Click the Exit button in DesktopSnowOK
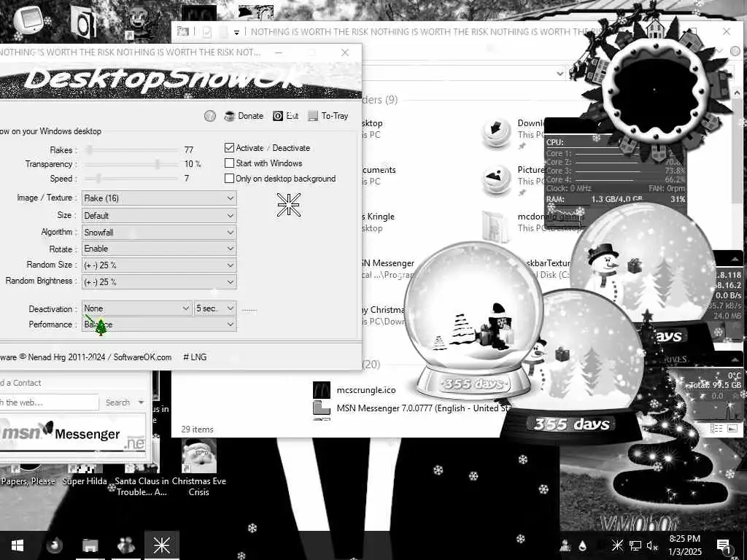Screen dimensions: 747x560 point(286,116)
